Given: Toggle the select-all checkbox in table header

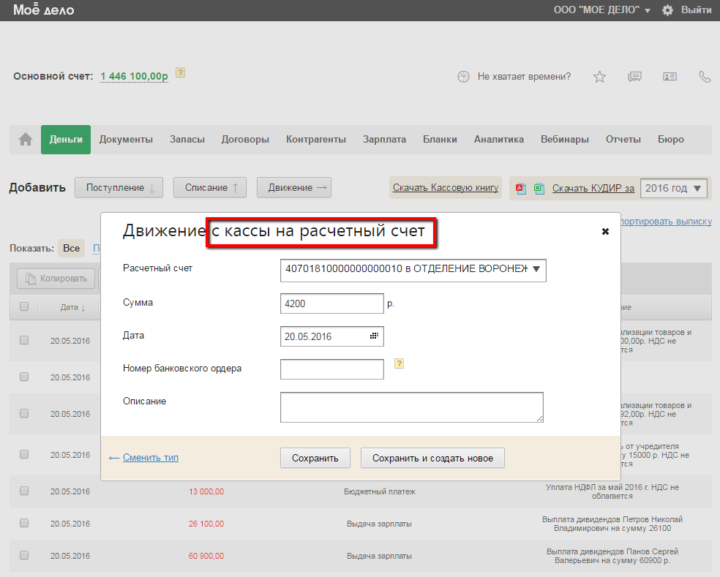Looking at the screenshot, I should click(x=24, y=307).
